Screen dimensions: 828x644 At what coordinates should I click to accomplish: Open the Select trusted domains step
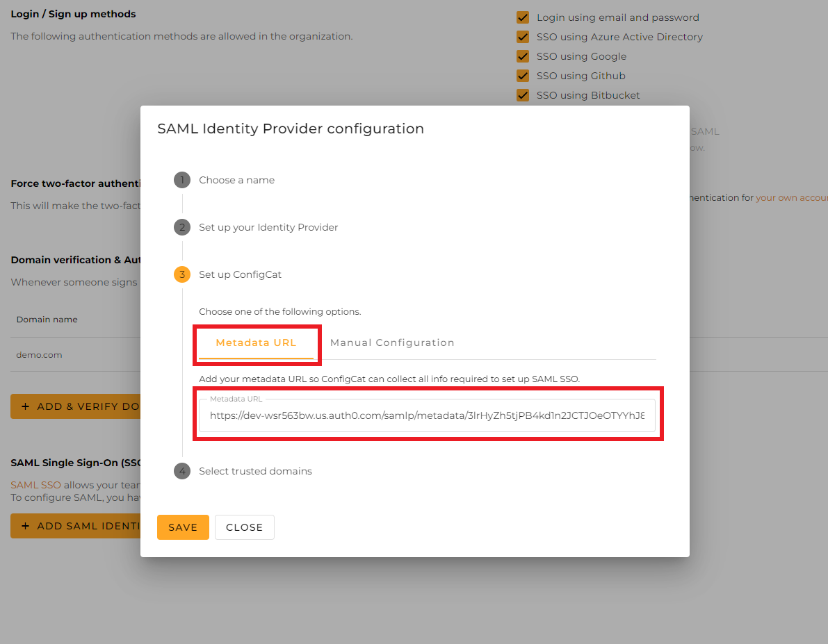[x=255, y=471]
